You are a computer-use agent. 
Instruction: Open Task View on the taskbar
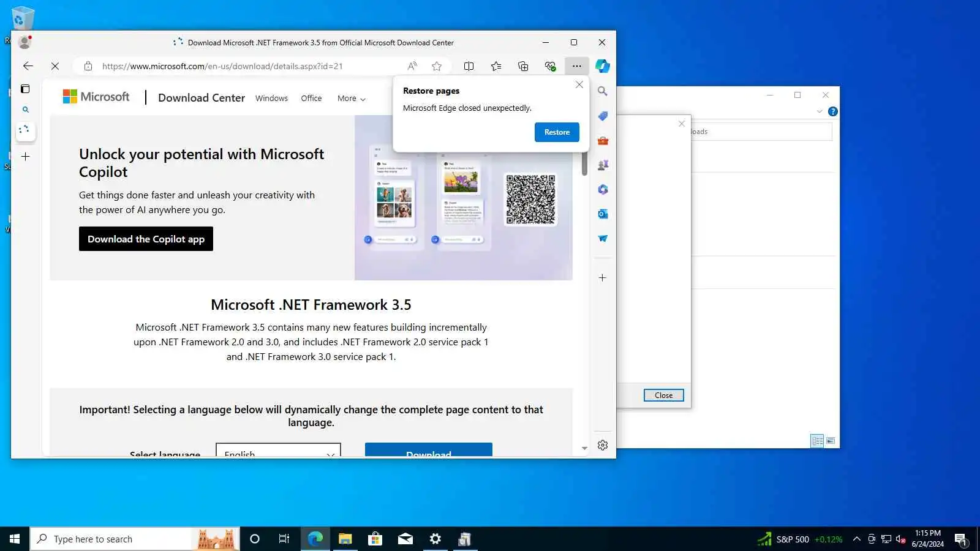tap(284, 539)
